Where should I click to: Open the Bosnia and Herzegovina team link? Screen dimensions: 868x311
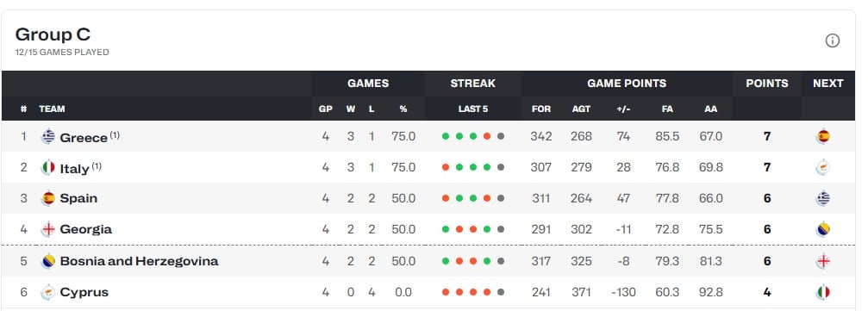click(139, 261)
